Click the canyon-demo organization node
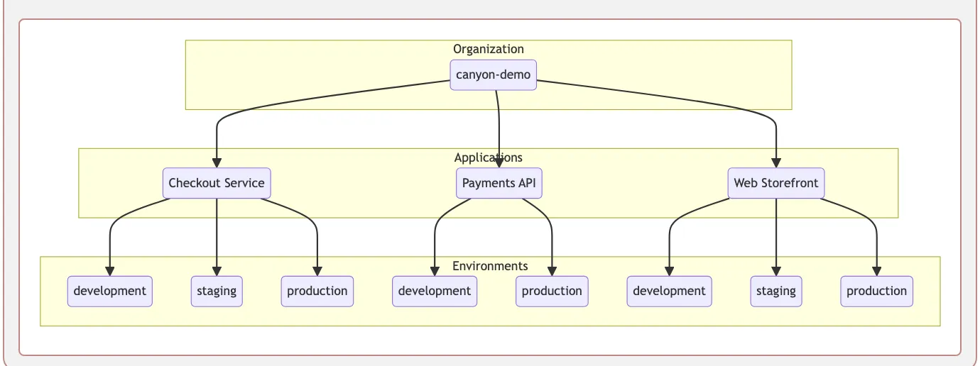 pyautogui.click(x=494, y=75)
